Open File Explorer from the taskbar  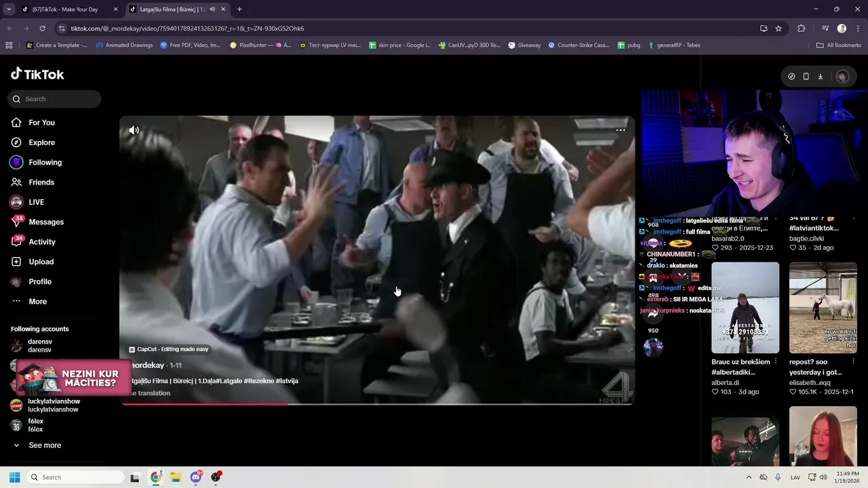[x=175, y=477]
